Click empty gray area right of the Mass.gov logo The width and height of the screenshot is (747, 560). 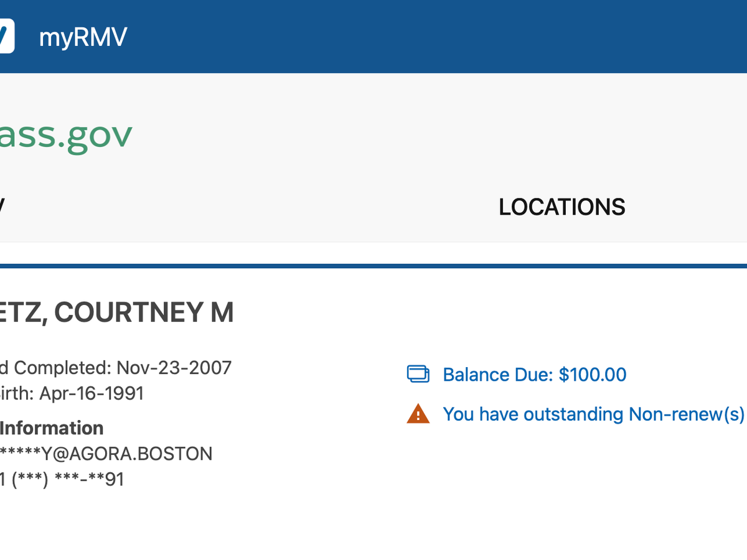[x=436, y=133]
